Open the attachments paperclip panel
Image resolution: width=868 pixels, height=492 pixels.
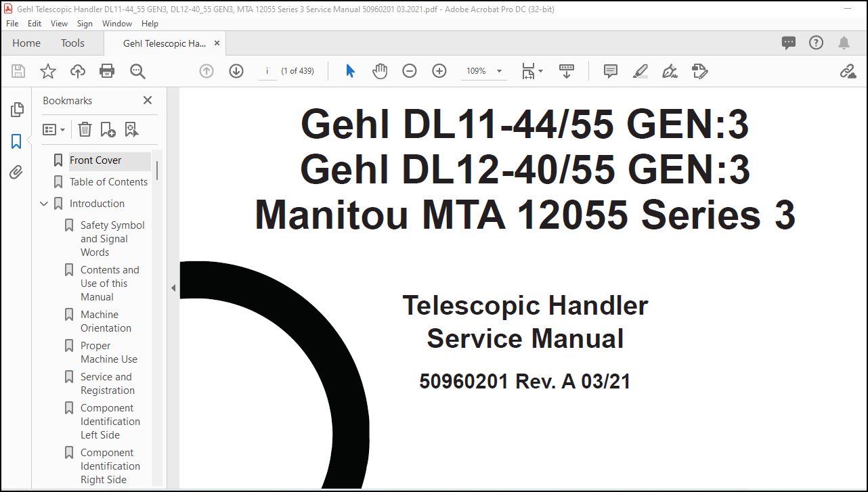(17, 173)
